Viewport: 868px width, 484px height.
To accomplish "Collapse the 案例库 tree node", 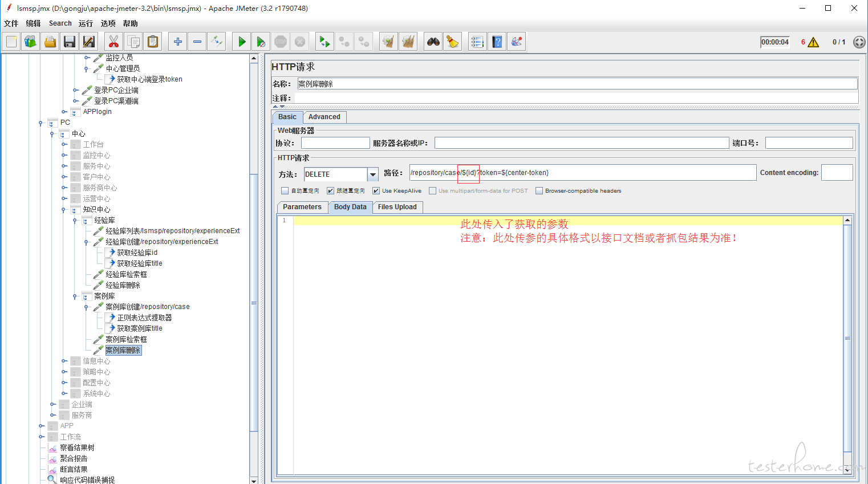I will [x=75, y=296].
